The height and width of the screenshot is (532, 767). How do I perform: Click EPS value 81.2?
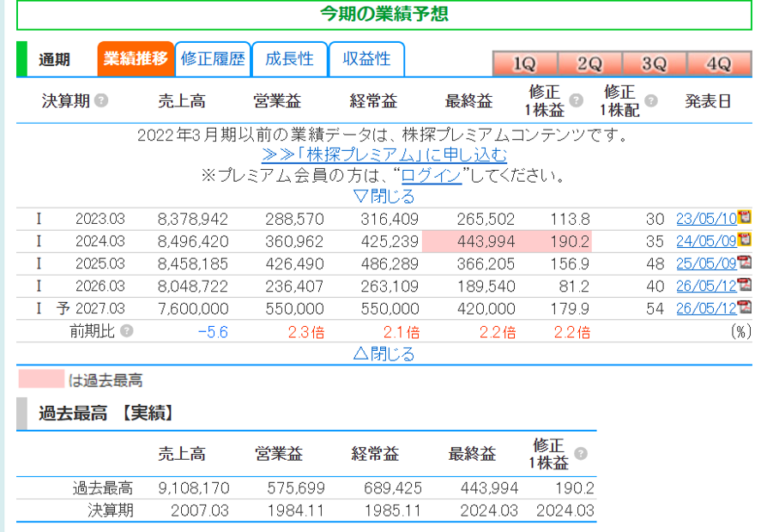574,287
